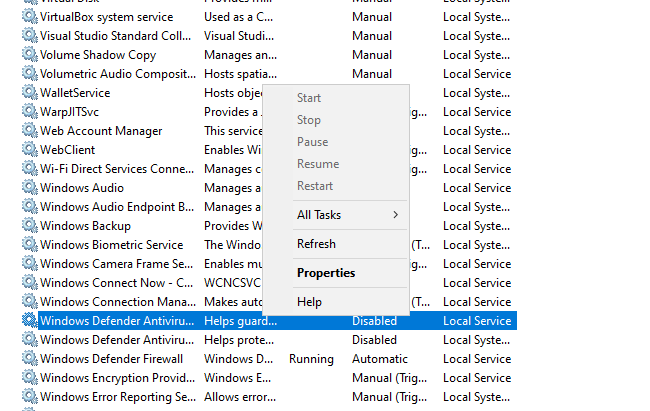Click the gear icon beside Windows Defender Firewall
This screenshot has width=650, height=411.
point(29,358)
